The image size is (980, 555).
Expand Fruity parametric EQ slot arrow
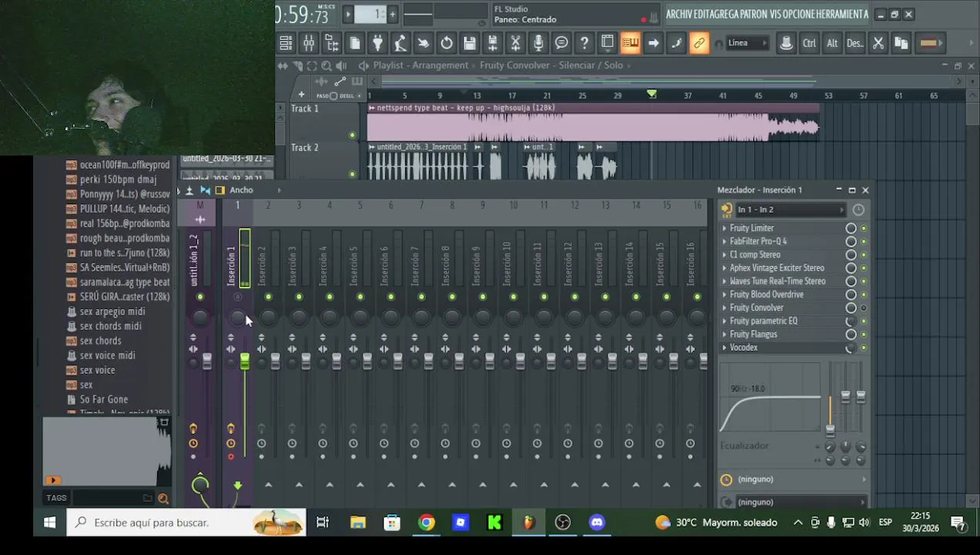(x=724, y=321)
